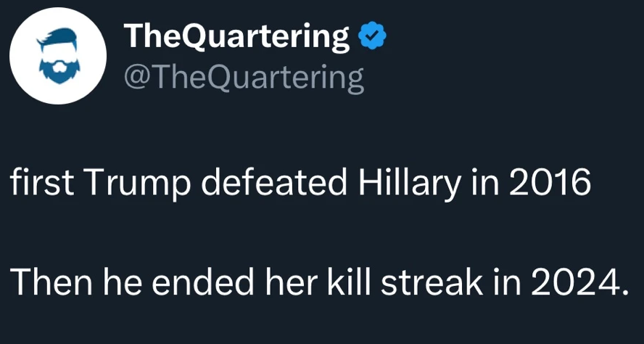Click the empty gap between tweet lines
The height and width of the screenshot is (344, 644).
coord(316,232)
